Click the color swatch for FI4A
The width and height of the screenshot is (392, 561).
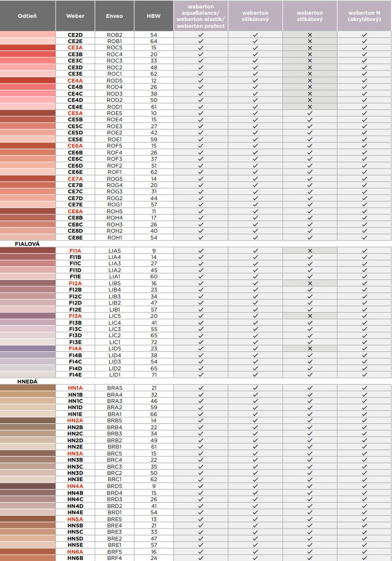click(28, 348)
